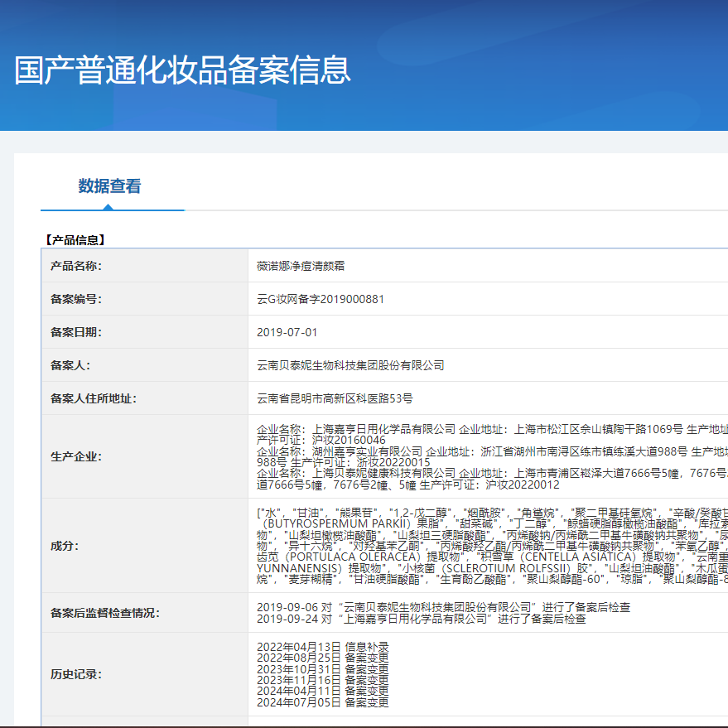Click the 【产品信息】 section heading
Screen dimensions: 728x728
[73, 241]
